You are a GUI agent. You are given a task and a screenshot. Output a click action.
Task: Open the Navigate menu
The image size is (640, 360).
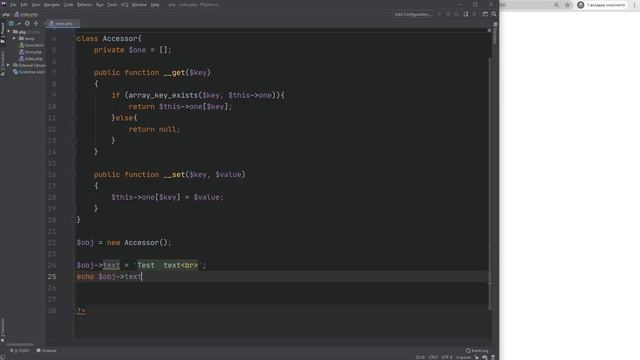52,4
